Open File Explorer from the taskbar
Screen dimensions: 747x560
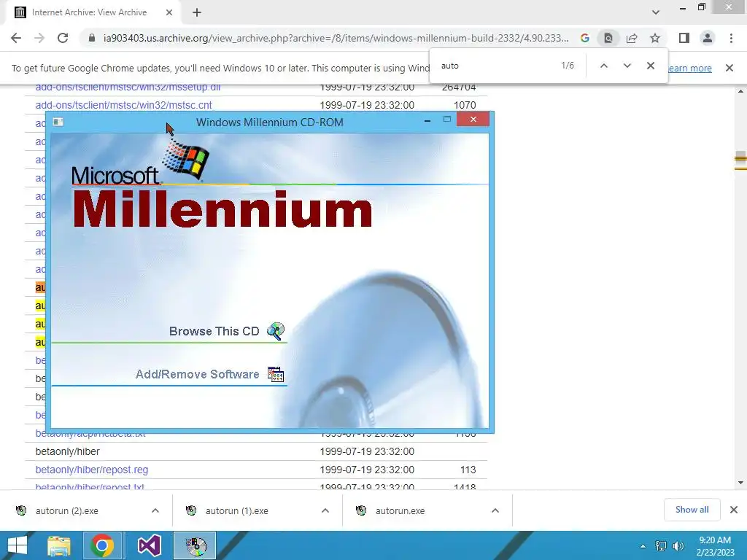click(58, 545)
